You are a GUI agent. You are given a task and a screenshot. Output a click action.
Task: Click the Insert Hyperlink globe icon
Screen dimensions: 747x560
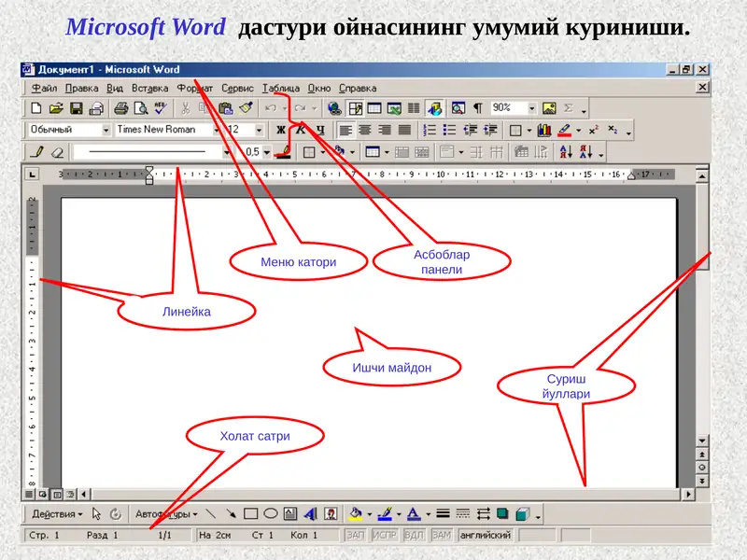click(334, 108)
